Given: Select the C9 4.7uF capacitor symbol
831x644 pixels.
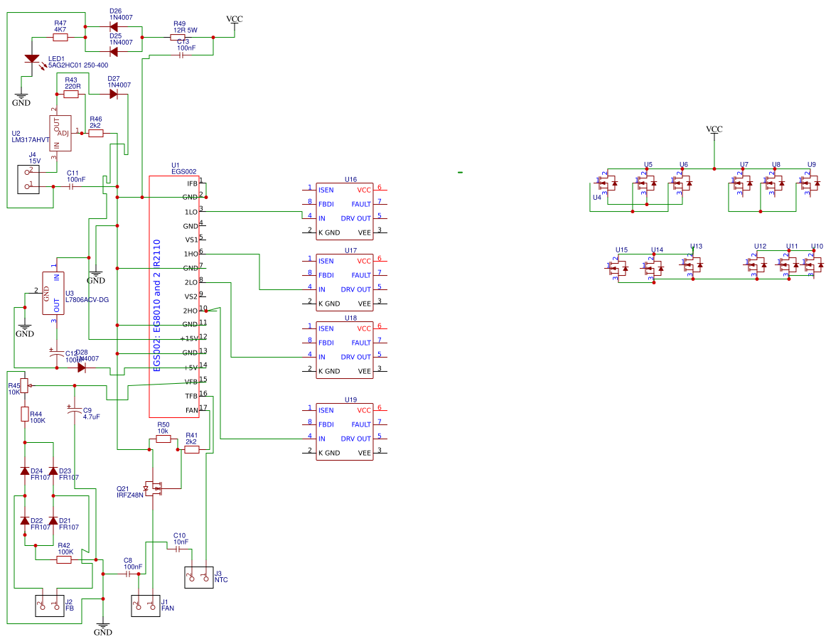Looking at the screenshot, I should 75,411.
